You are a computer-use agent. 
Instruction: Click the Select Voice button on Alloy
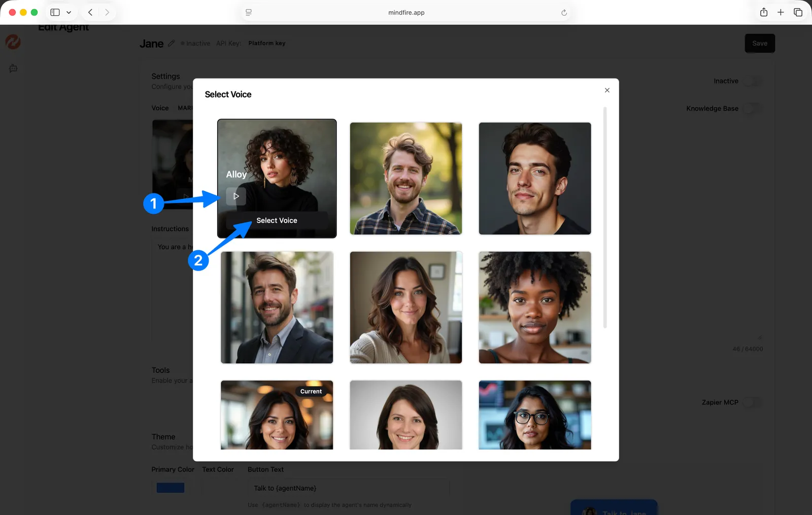[277, 221]
